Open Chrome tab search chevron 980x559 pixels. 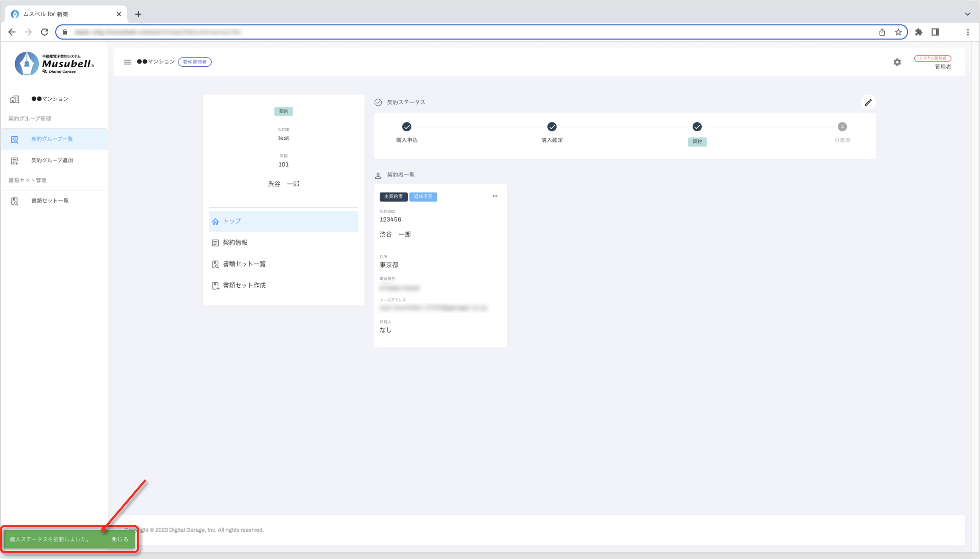(x=967, y=14)
